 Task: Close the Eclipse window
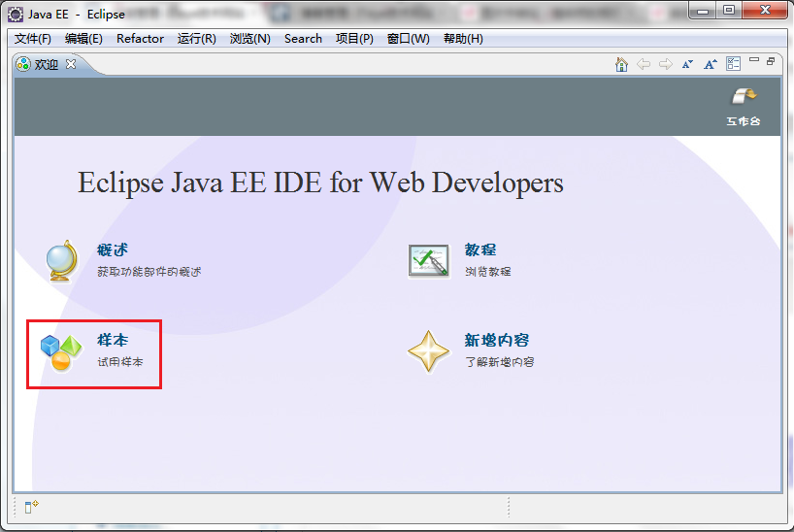765,10
